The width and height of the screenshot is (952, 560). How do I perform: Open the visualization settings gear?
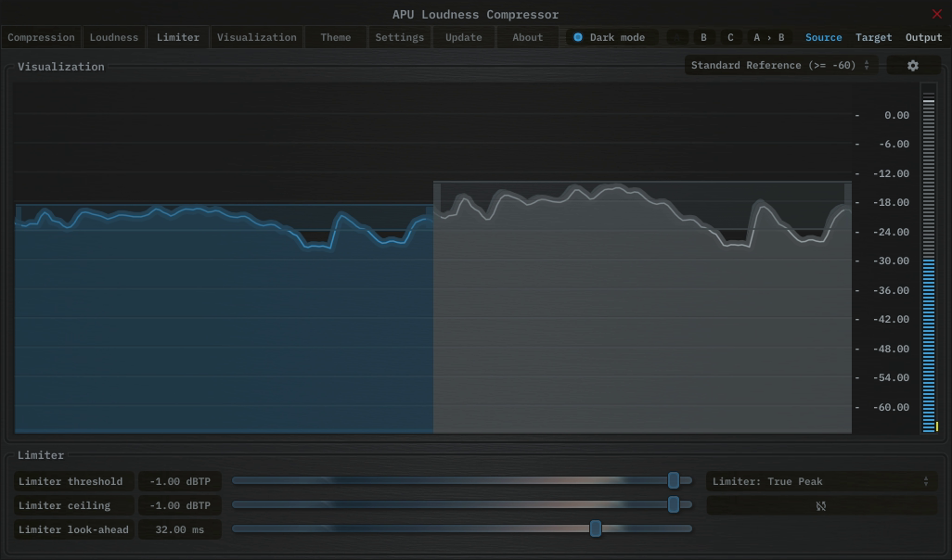[x=912, y=65]
